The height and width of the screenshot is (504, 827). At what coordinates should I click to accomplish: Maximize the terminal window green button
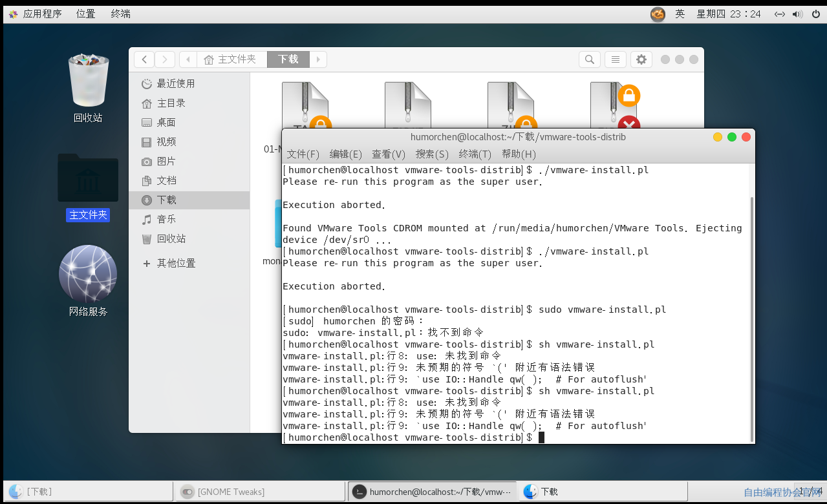click(732, 137)
